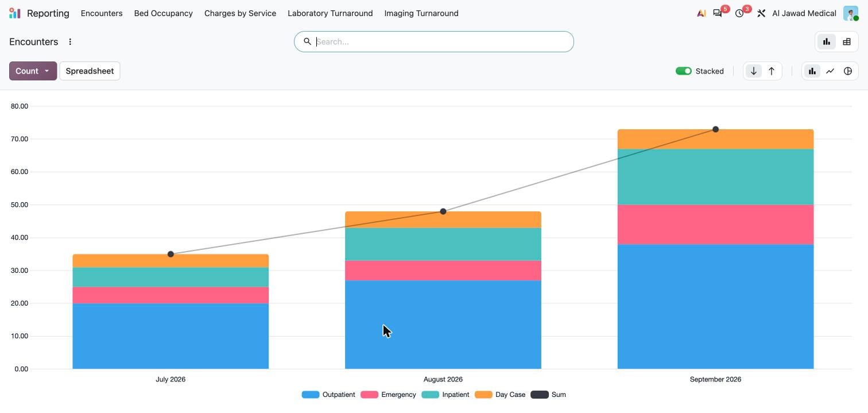
Task: Open the Al Jawad Medical company switcher
Action: (x=804, y=13)
